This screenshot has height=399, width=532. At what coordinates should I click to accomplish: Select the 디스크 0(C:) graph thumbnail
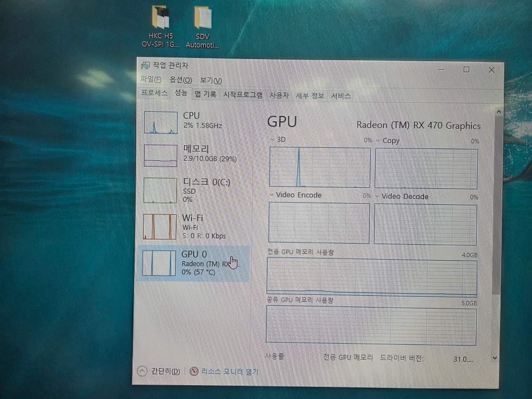click(x=160, y=190)
